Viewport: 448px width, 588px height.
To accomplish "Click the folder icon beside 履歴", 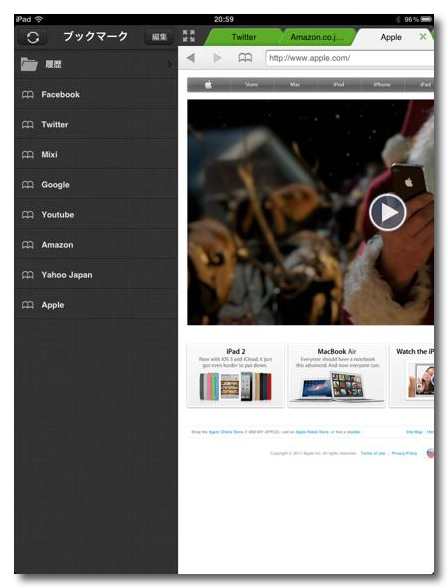I will point(29,64).
